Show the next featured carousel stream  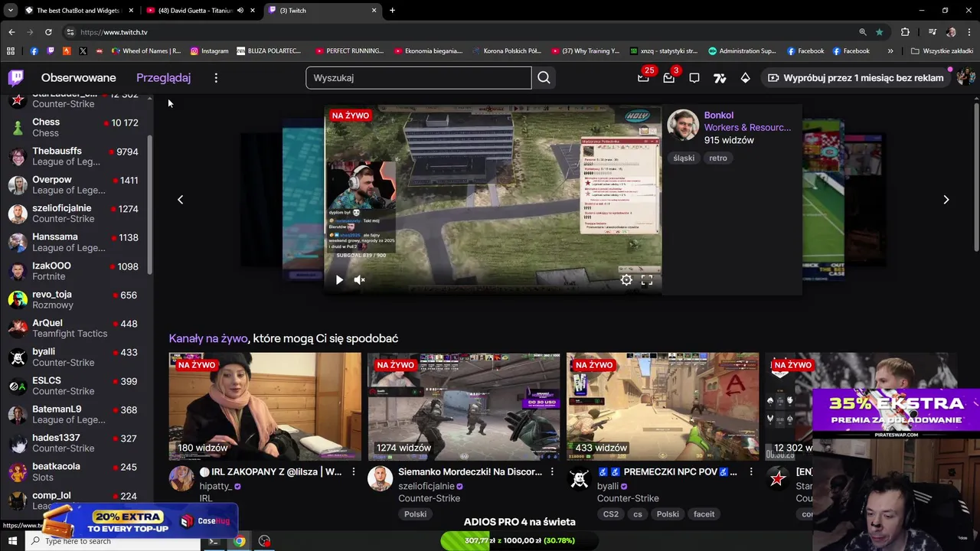(946, 200)
